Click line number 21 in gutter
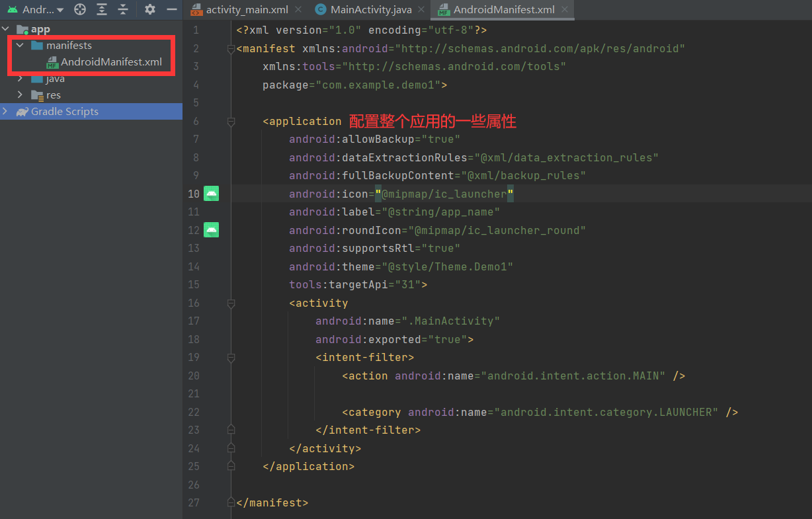 pos(194,394)
